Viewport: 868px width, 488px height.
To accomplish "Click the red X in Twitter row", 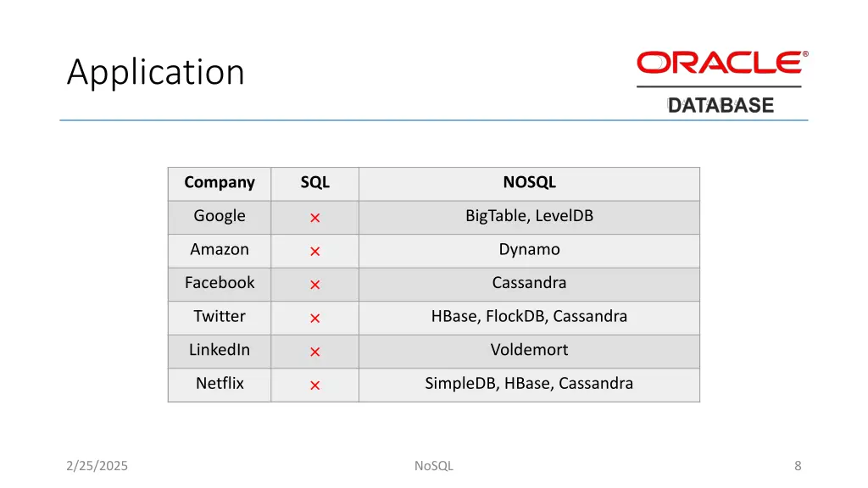I will click(x=315, y=319).
